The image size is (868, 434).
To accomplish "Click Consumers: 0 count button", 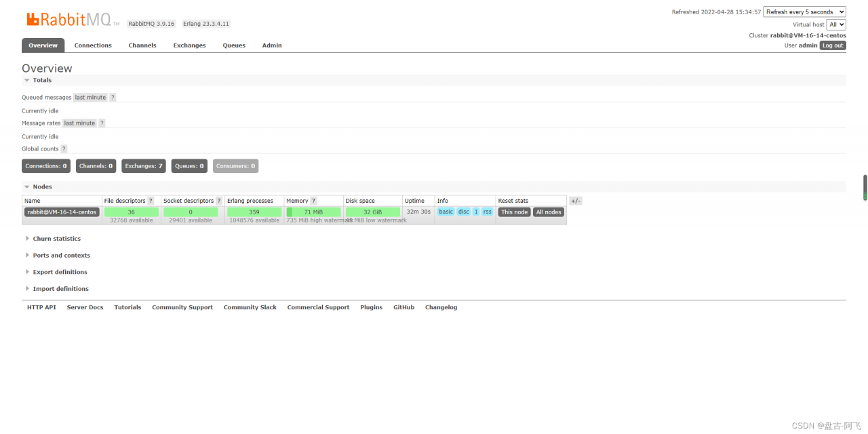I will pos(235,166).
